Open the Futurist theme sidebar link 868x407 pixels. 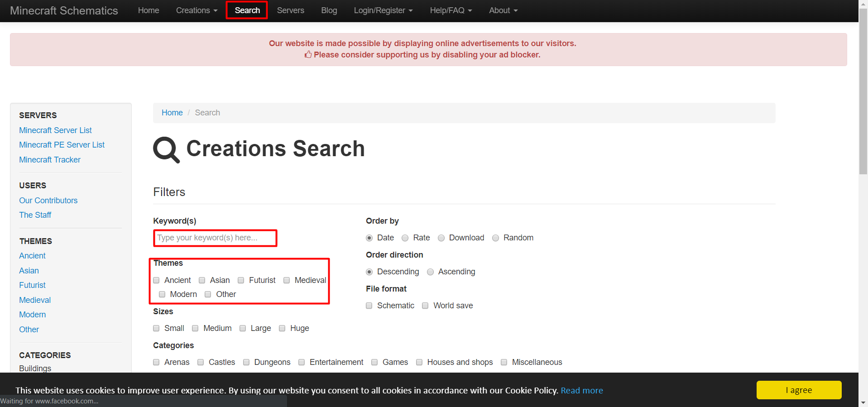[32, 285]
